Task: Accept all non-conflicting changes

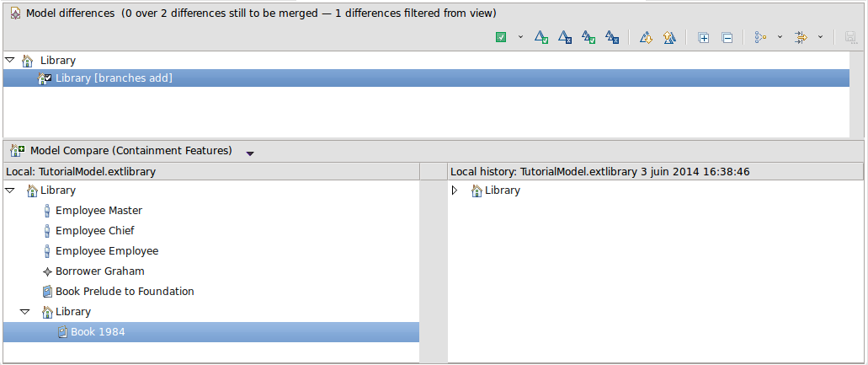Action: [589, 37]
